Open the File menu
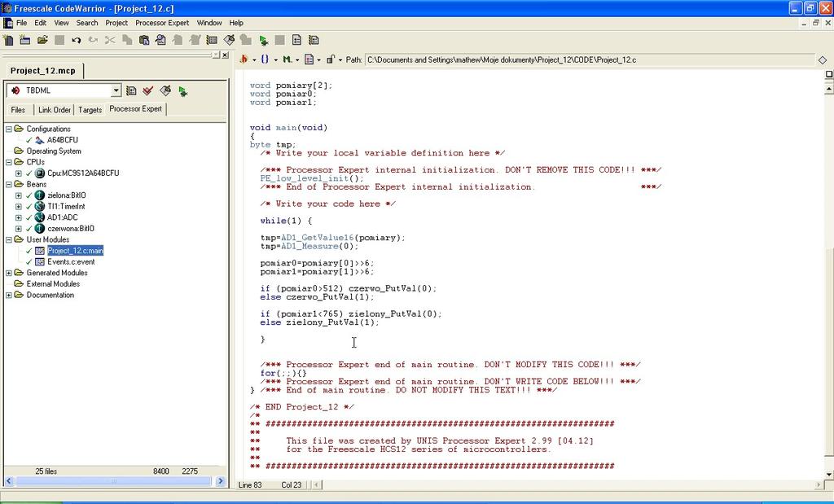Screen dimensions: 834x504 (21, 23)
